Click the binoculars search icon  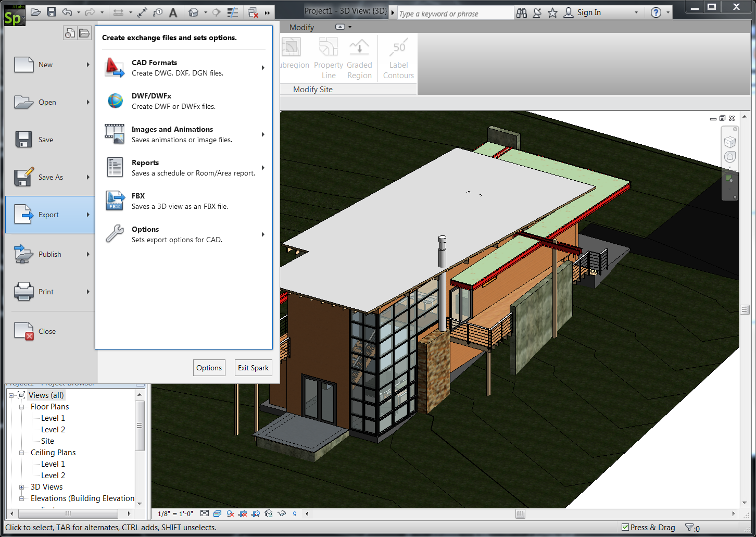(522, 13)
